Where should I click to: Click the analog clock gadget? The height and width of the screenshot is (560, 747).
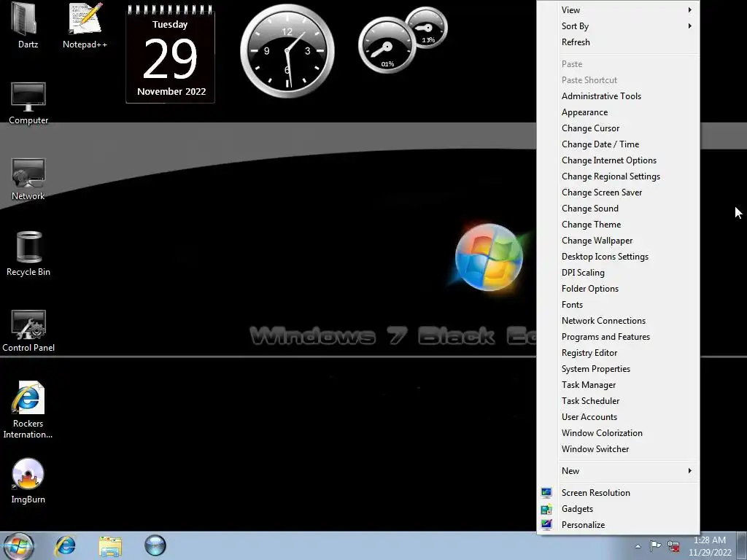pyautogui.click(x=287, y=51)
